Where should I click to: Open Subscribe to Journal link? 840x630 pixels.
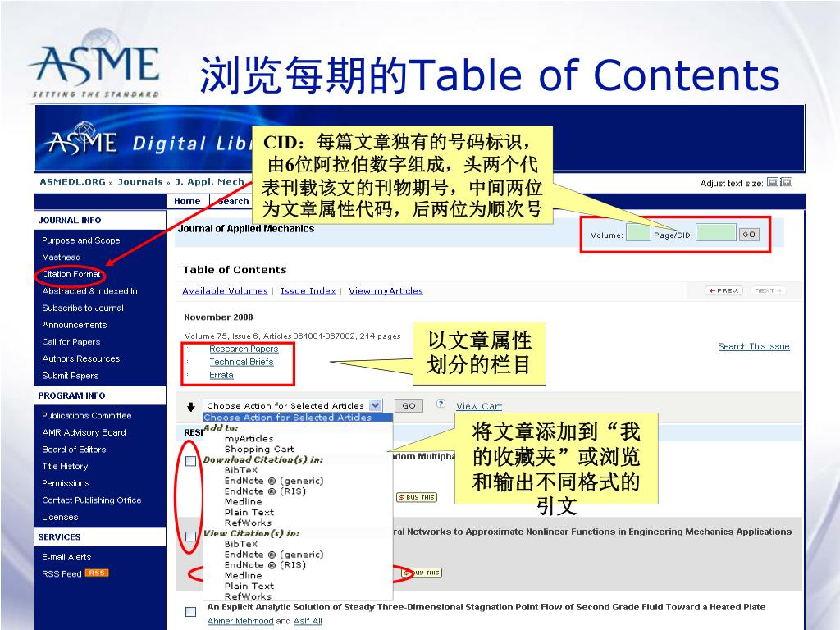[83, 308]
